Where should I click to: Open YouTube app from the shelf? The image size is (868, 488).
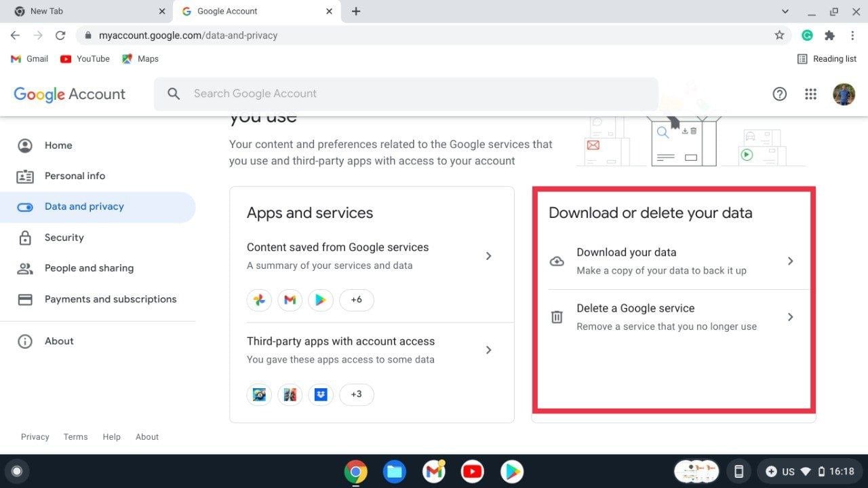(472, 471)
